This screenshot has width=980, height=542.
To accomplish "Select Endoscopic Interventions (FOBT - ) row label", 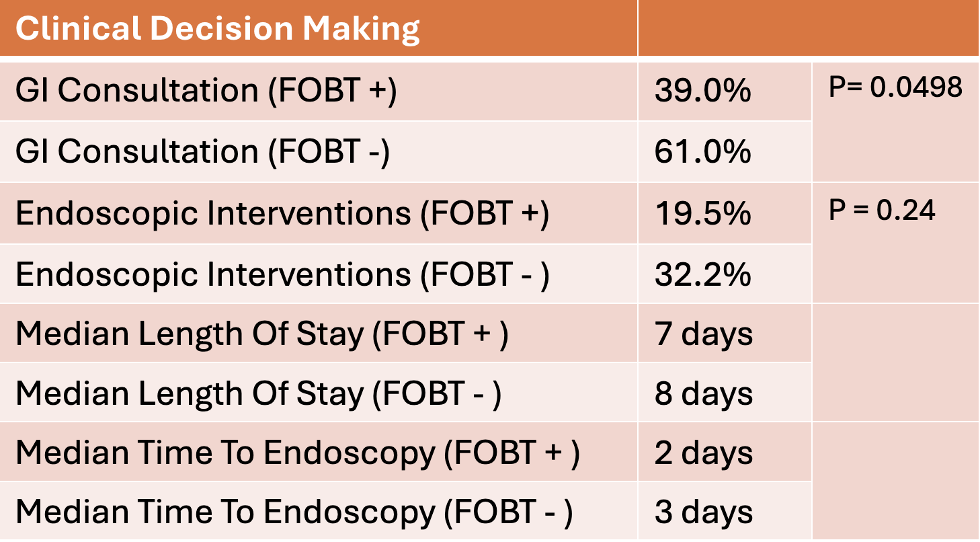I will tap(319, 273).
